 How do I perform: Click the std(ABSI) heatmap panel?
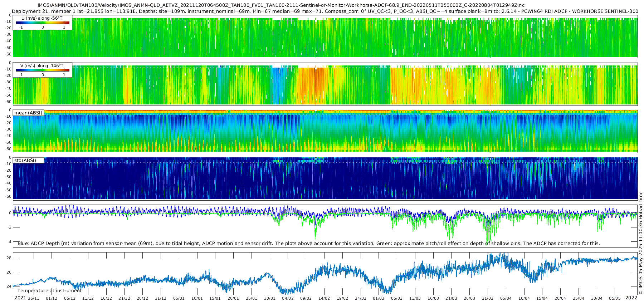coord(325,178)
